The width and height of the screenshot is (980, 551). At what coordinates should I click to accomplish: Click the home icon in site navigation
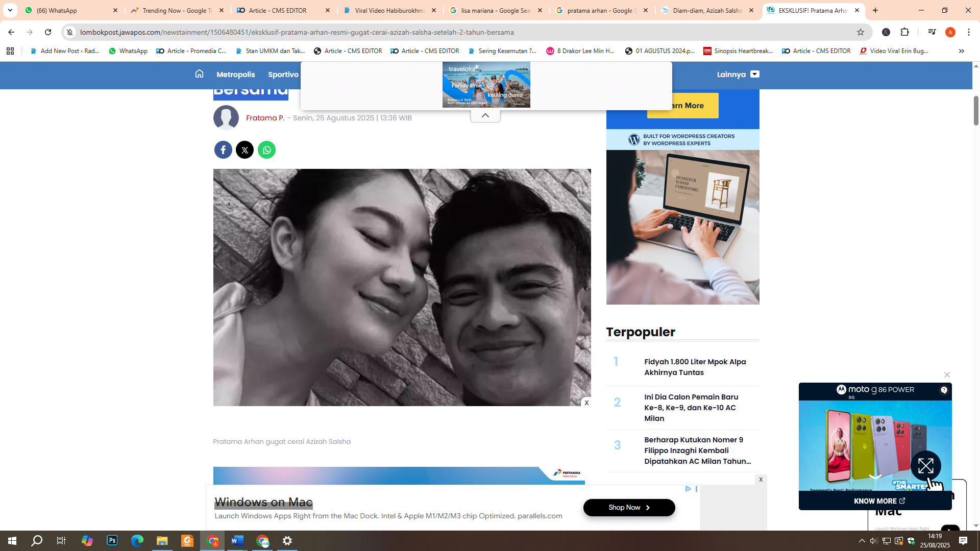click(199, 74)
